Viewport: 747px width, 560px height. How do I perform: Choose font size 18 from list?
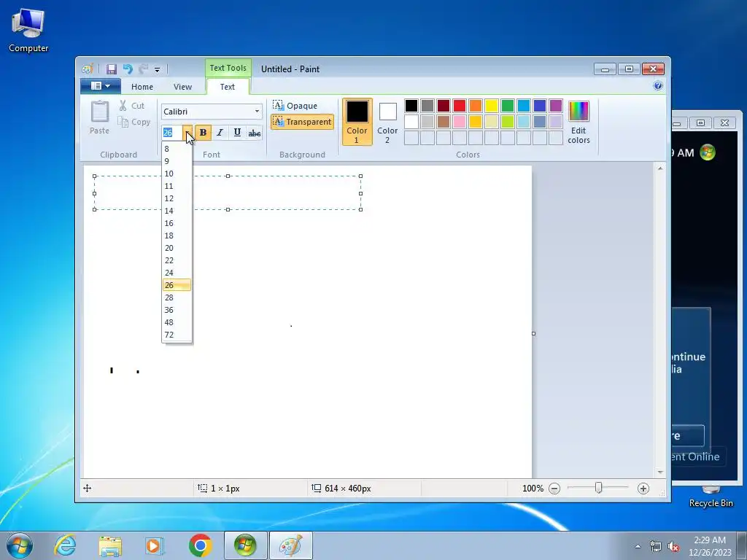[177, 236]
